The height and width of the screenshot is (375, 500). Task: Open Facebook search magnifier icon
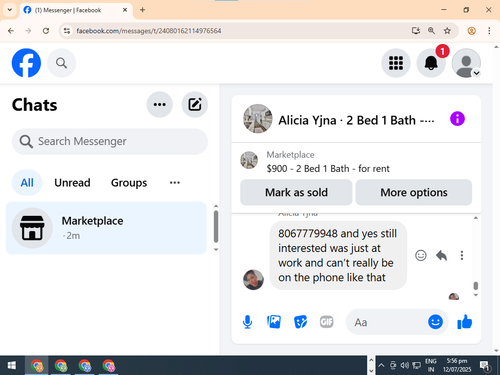click(61, 63)
